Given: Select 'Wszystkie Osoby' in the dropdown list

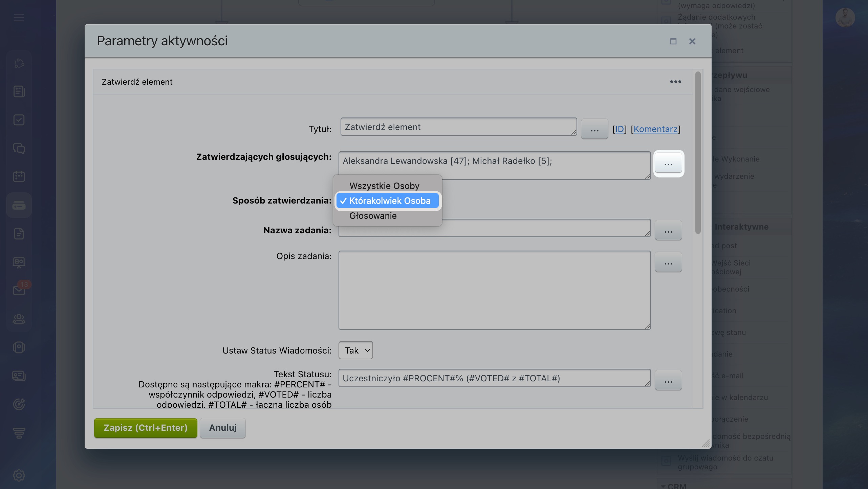Looking at the screenshot, I should point(384,186).
